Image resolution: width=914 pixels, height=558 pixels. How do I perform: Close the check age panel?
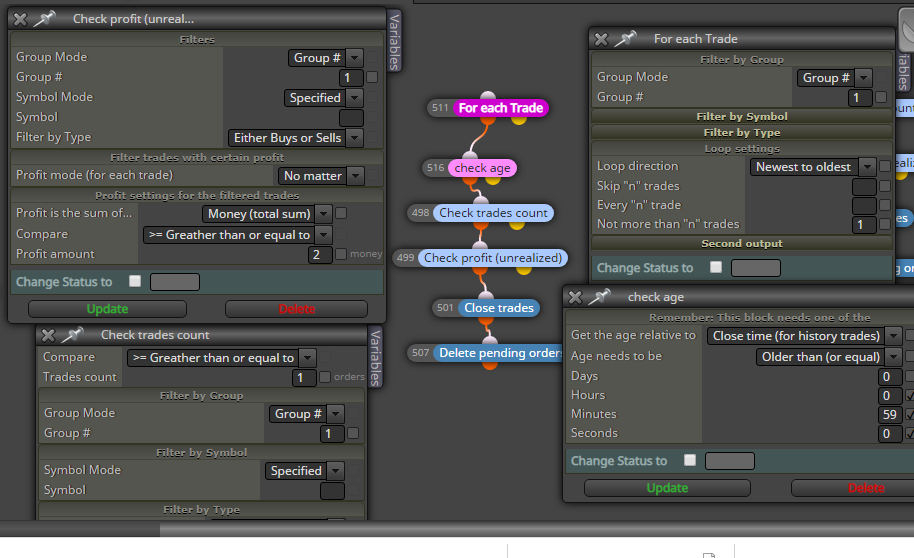pyautogui.click(x=575, y=297)
